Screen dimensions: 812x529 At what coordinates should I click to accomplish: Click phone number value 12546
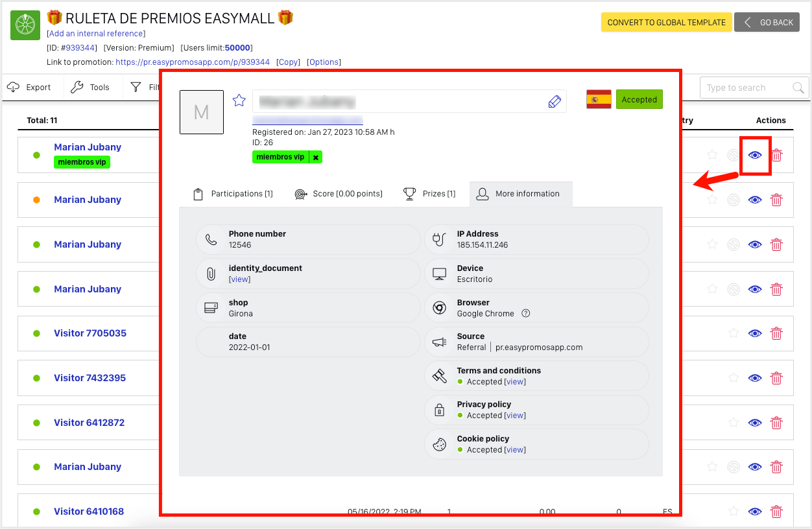[240, 245]
